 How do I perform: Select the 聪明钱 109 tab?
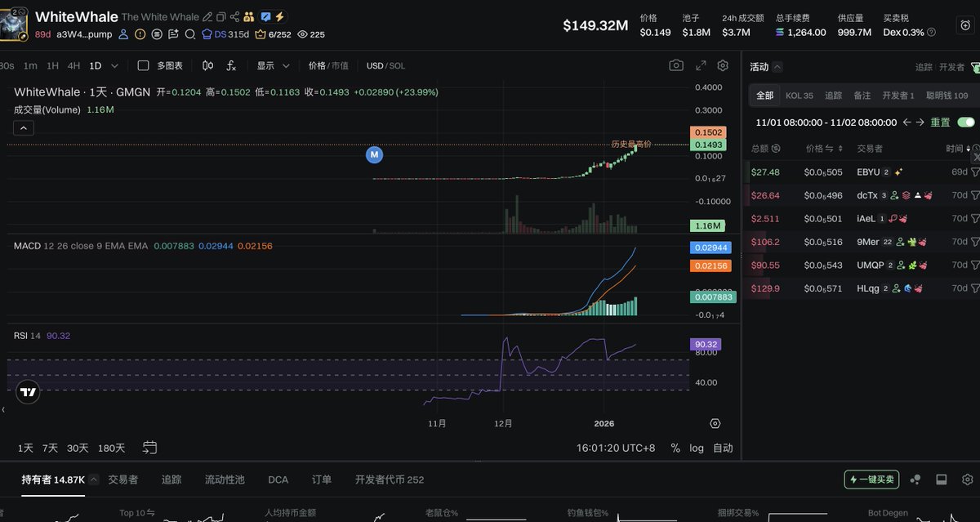point(947,96)
